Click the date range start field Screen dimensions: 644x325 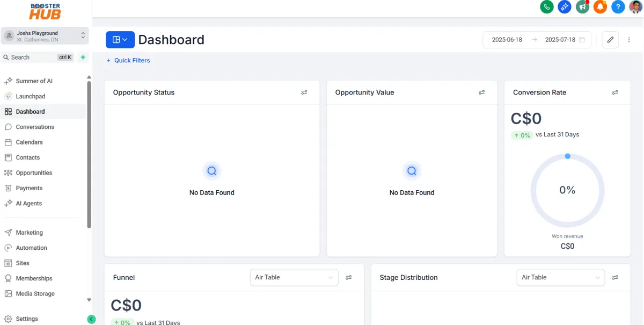pos(507,40)
